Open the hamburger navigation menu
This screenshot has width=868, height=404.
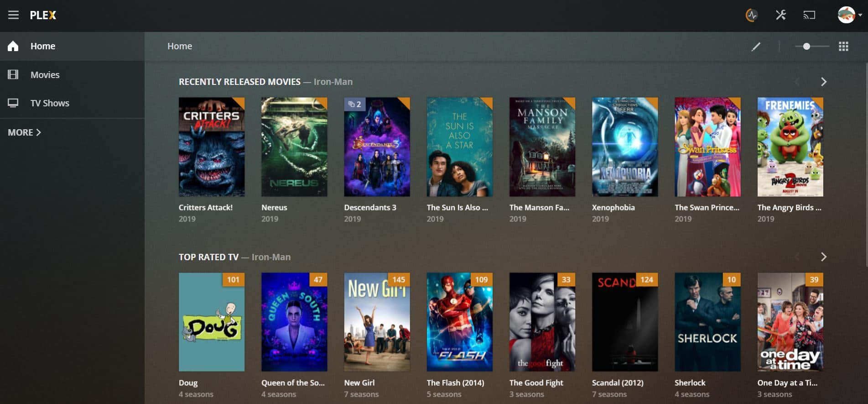(13, 15)
